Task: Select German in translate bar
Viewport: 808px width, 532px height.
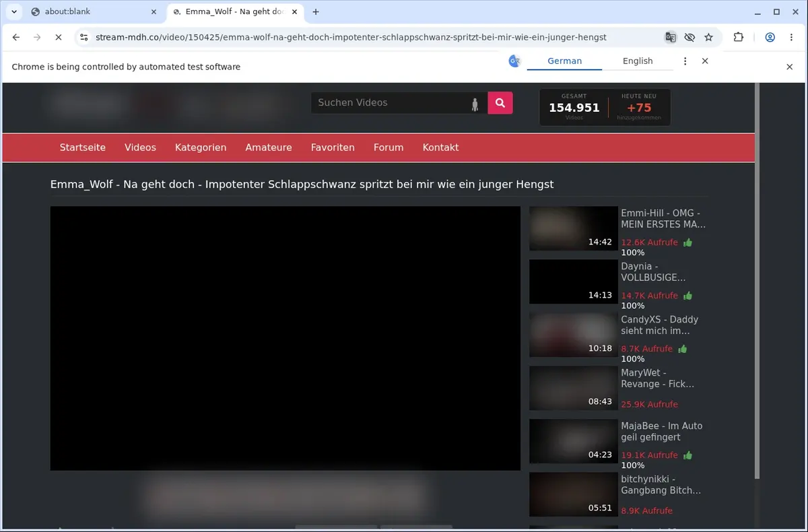Action: (564, 61)
